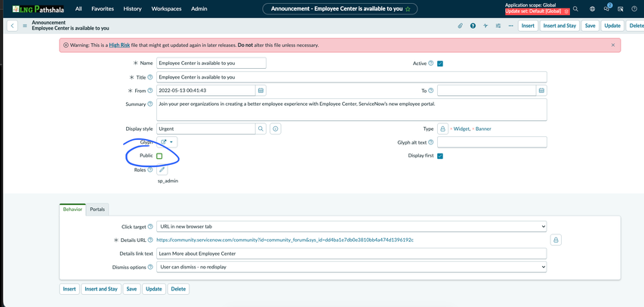Click the personalize form icon next to ellipsis
Image resolution: width=644 pixels, height=307 pixels.
[x=498, y=26]
